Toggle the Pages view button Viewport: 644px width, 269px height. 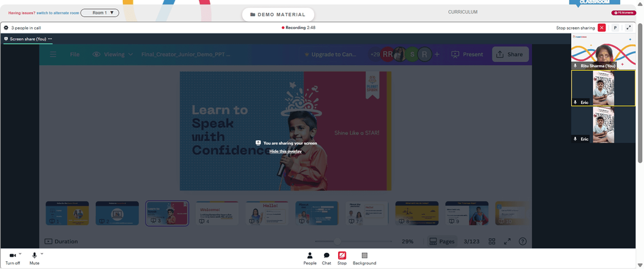(x=442, y=241)
